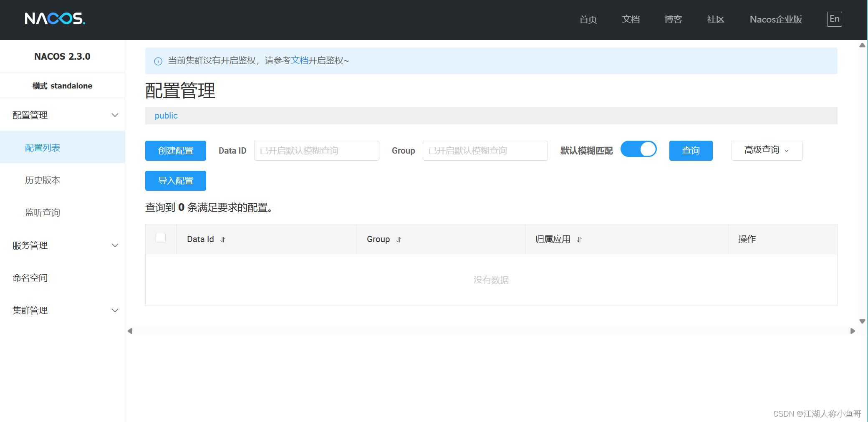Sort the table by Group column

tap(399, 240)
